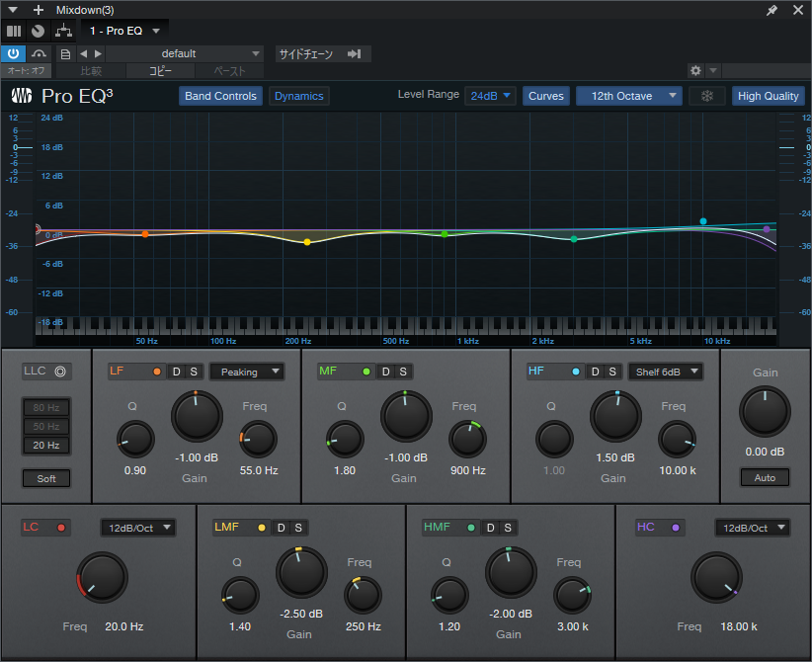This screenshot has height=662, width=812.
Task: Toggle the HC high cut band
Action: [x=676, y=528]
